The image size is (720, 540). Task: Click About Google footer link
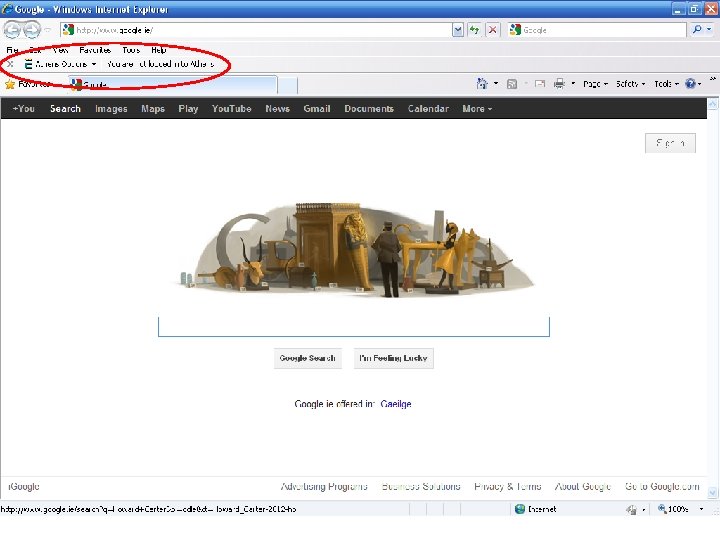click(583, 486)
